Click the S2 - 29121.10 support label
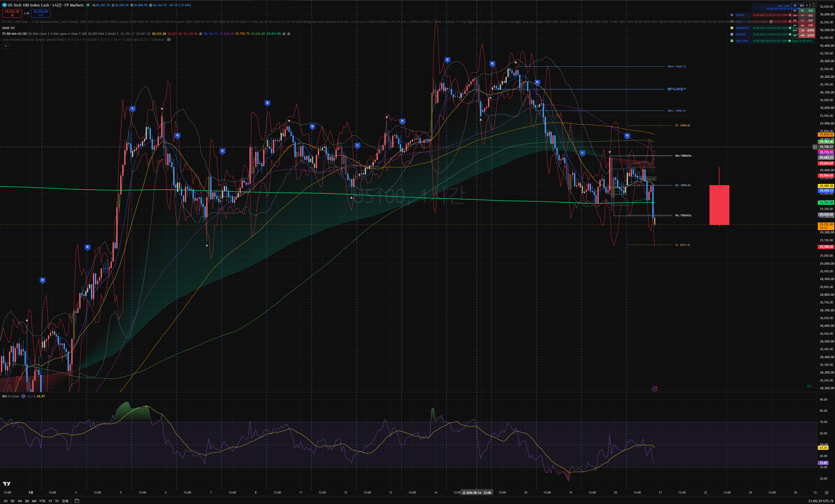This screenshot has height=504, width=835. pyautogui.click(x=682, y=245)
